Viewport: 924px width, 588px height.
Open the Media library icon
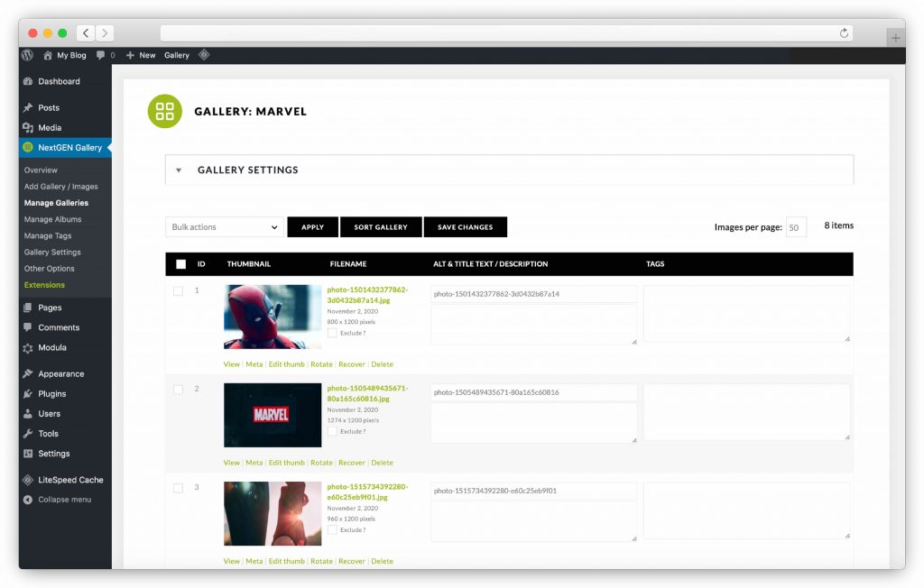pos(29,127)
